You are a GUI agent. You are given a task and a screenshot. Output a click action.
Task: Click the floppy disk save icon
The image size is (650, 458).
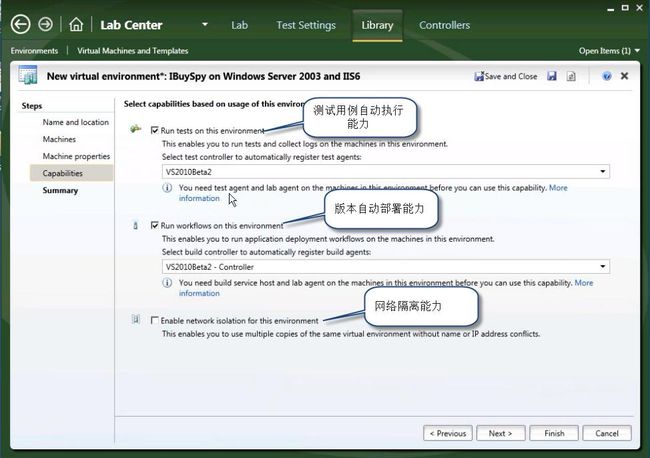coord(552,76)
